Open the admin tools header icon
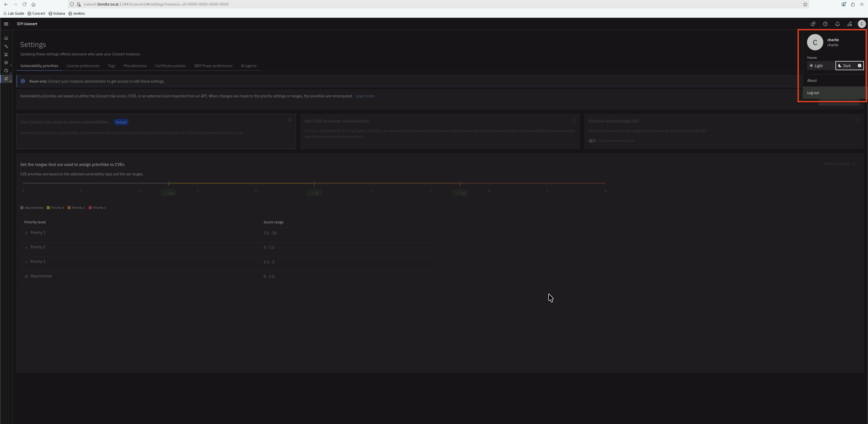Image resolution: width=868 pixels, height=424 pixels. coord(849,24)
